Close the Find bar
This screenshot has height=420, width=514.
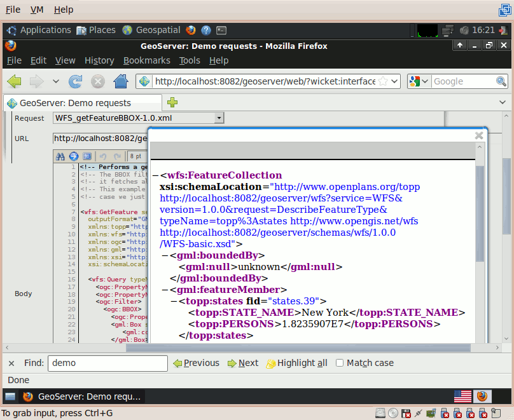[11, 363]
